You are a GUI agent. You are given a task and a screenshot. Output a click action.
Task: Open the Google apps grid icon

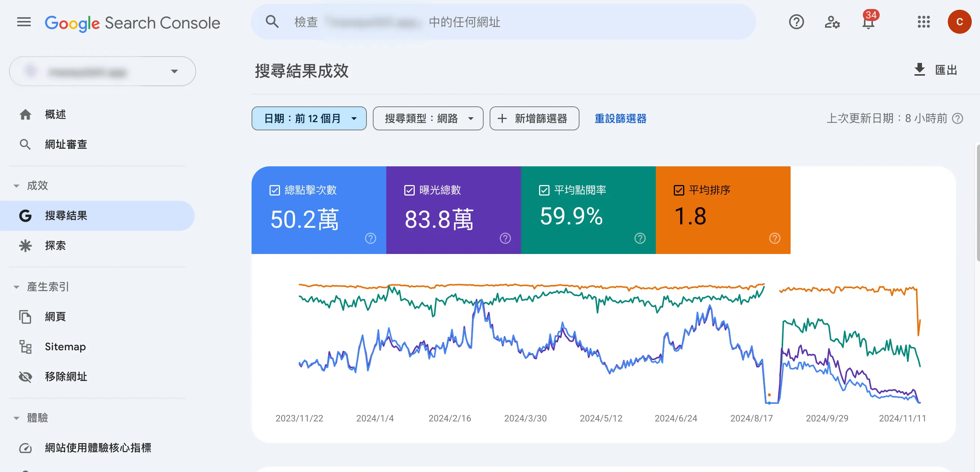pyautogui.click(x=923, y=22)
